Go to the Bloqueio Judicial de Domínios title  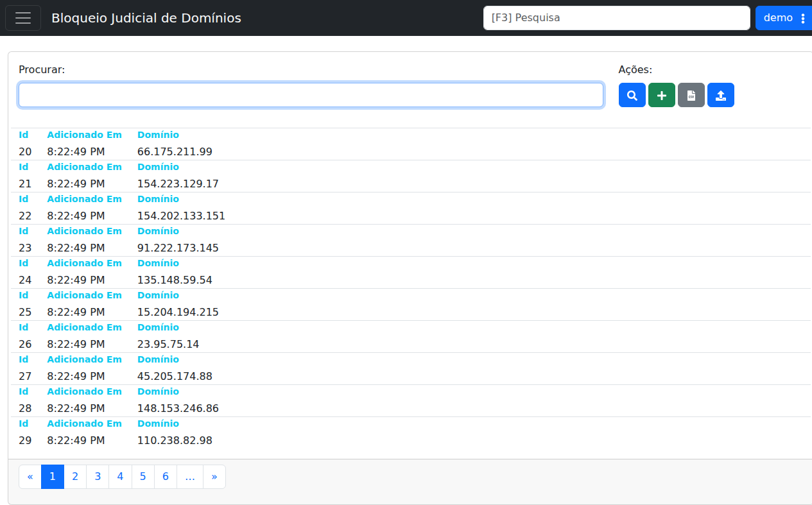[x=146, y=18]
